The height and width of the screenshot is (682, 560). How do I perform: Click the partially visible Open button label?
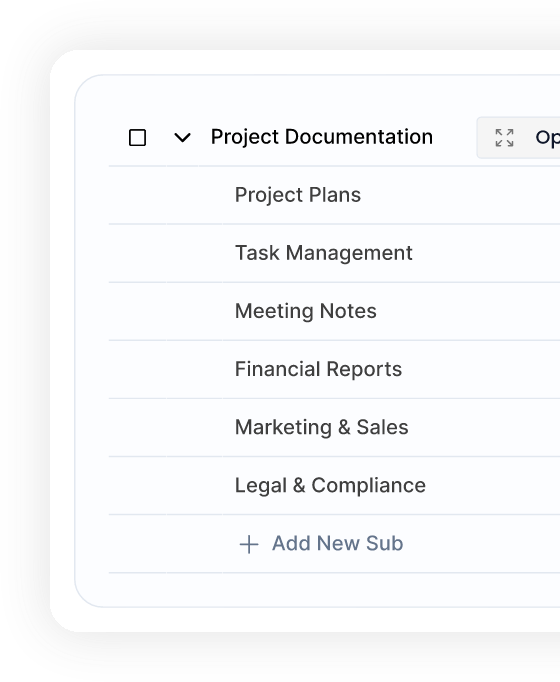[x=547, y=138]
